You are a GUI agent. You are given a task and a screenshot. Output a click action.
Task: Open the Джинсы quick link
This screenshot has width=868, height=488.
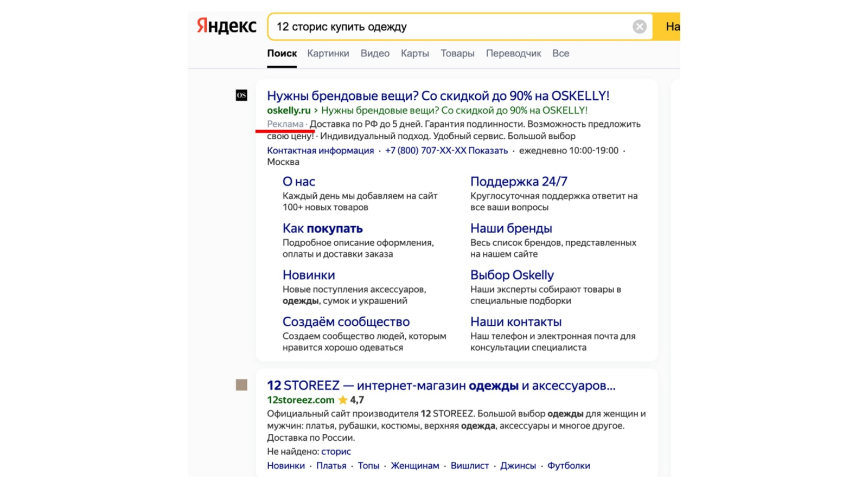(518, 466)
